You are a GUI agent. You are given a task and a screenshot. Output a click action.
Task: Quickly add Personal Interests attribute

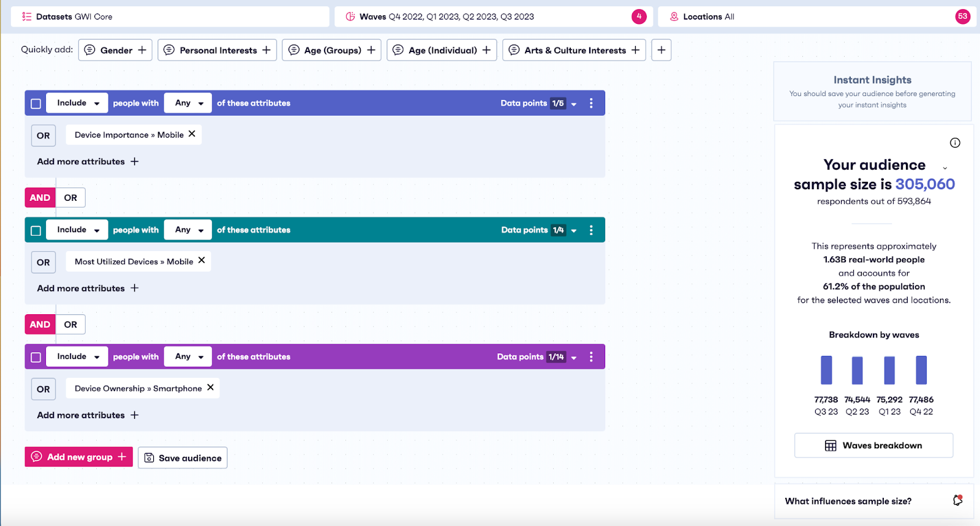point(217,50)
